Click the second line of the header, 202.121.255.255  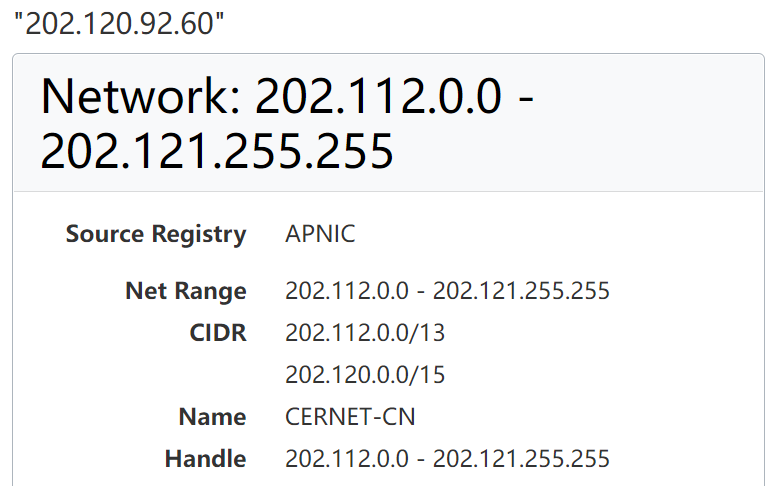pos(217,150)
